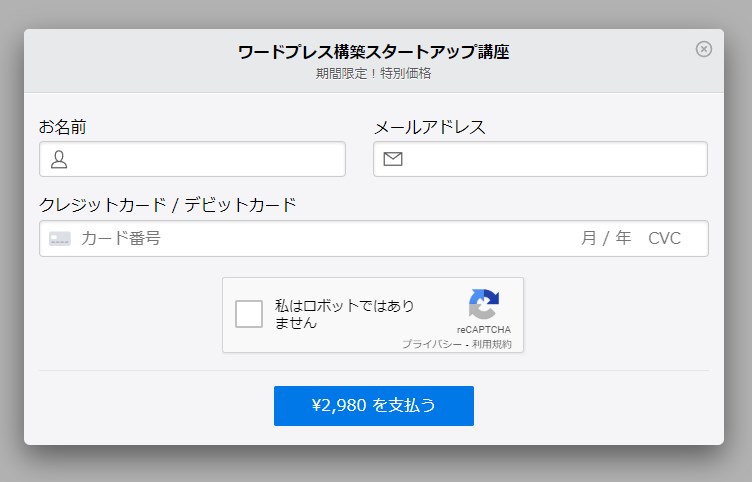
Task: Click the ワードプレス構築スタートアップ講座 title
Action: coord(373,52)
